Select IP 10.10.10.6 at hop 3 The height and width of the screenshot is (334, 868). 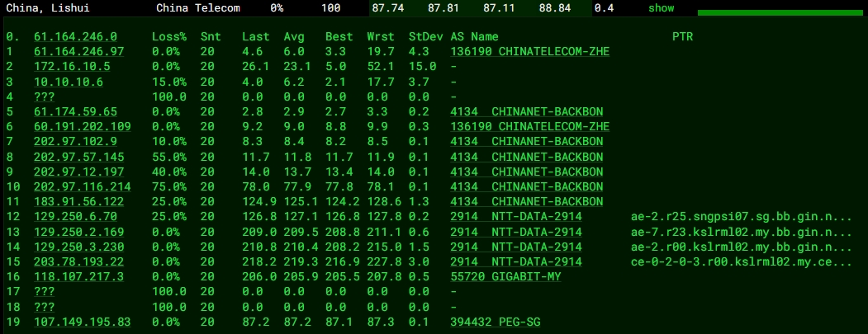click(69, 82)
